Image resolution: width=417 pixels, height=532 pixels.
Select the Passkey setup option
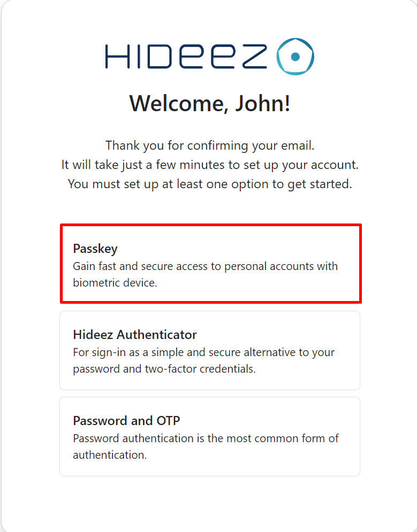pos(210,264)
